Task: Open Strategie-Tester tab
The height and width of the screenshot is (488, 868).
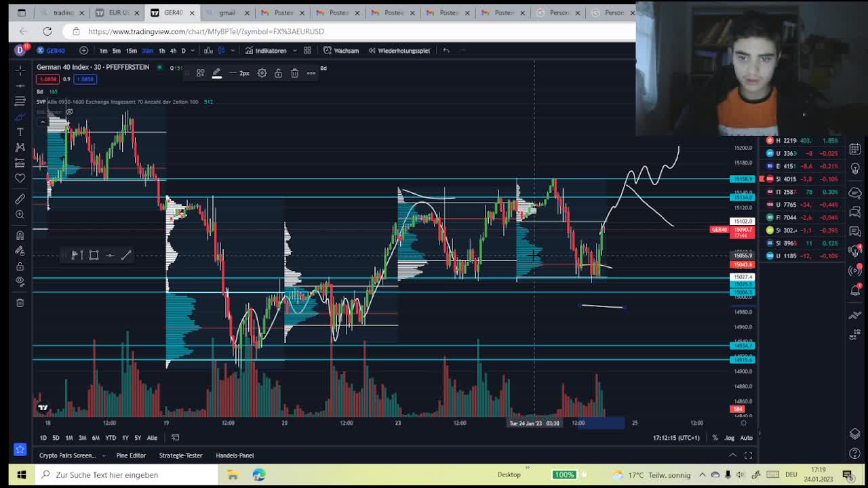Action: point(180,455)
